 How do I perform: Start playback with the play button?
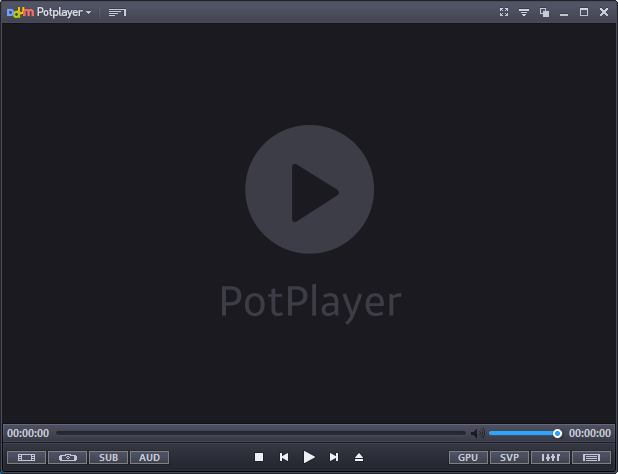tap(309, 457)
